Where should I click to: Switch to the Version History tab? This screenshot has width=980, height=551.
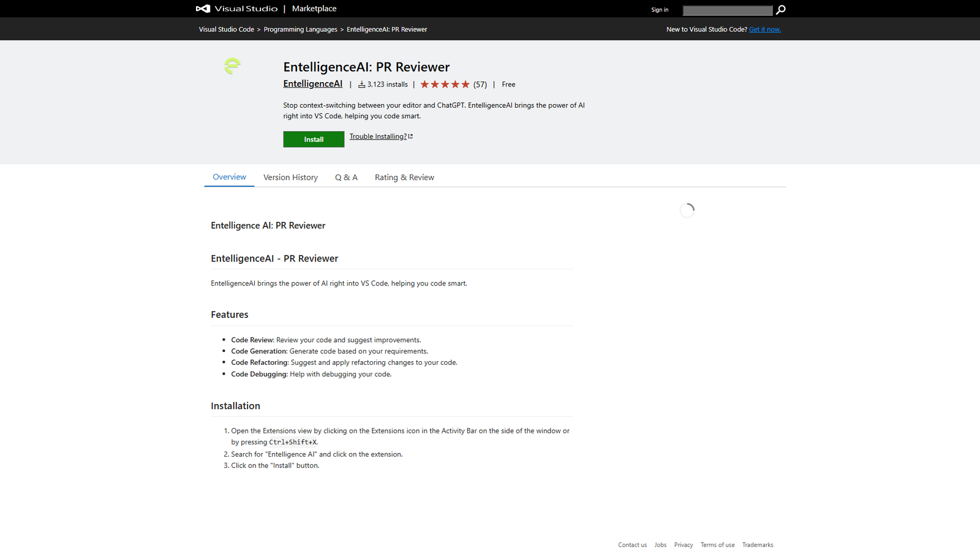(290, 177)
